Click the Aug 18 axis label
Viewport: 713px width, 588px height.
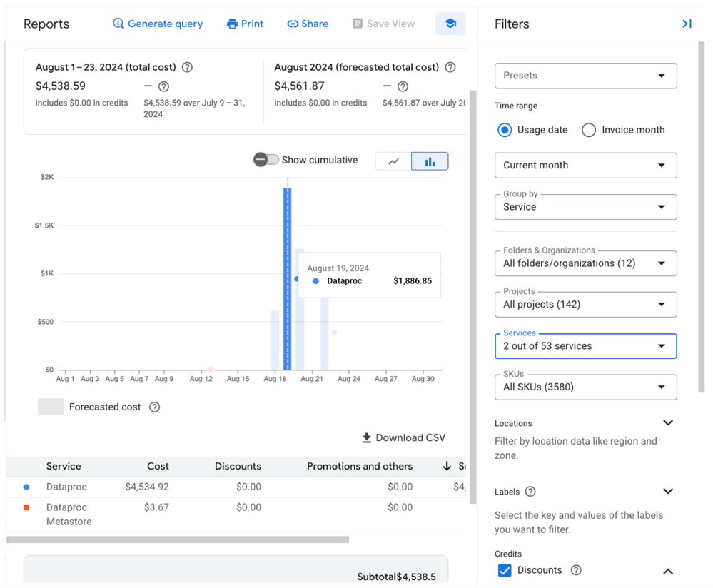275,379
